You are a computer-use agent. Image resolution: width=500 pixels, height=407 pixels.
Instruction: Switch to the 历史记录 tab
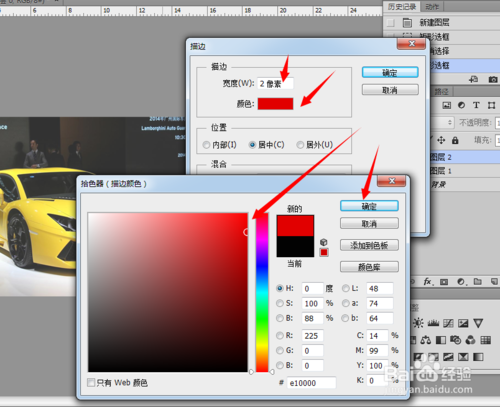[x=402, y=7]
